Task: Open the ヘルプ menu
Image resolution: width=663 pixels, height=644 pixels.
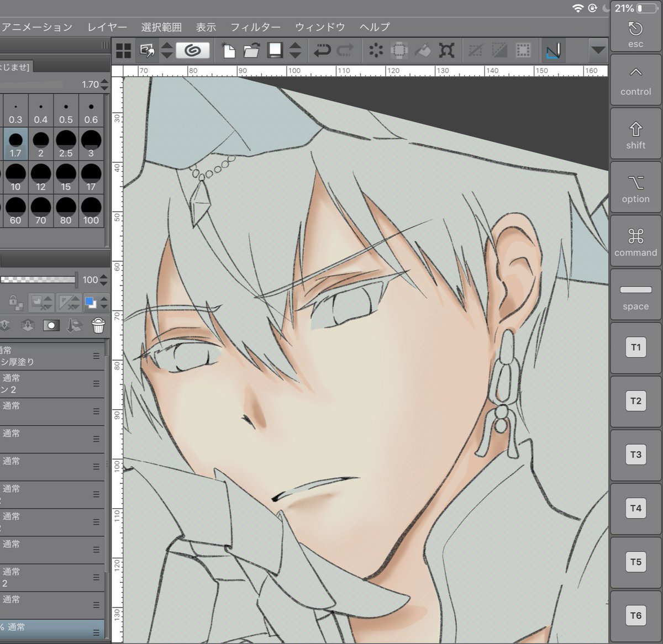Action: click(x=375, y=27)
